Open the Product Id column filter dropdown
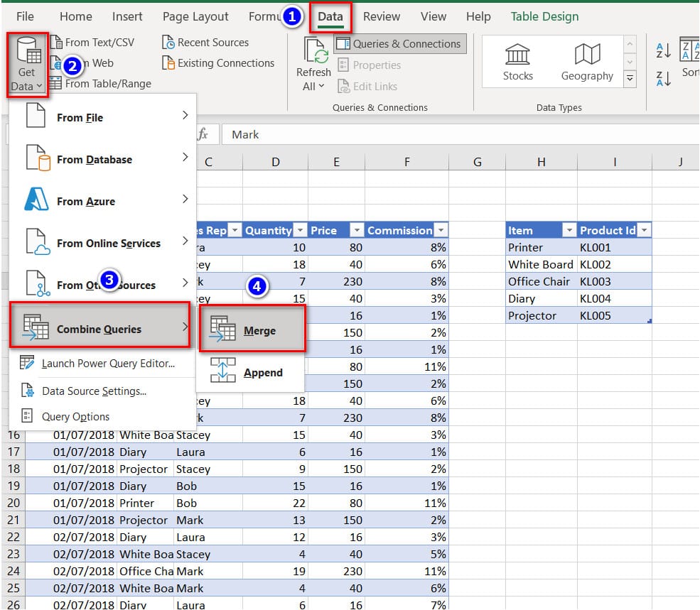700x610 pixels. [644, 231]
